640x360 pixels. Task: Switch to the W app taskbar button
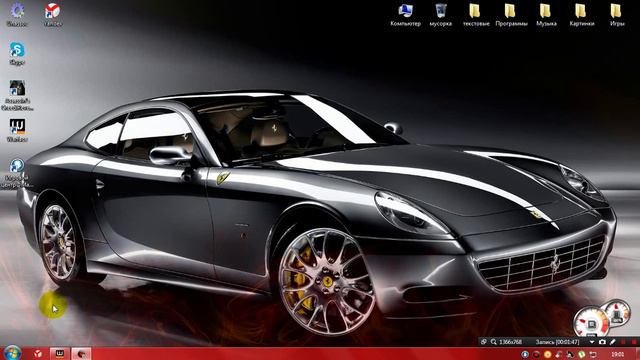pyautogui.click(x=60, y=353)
